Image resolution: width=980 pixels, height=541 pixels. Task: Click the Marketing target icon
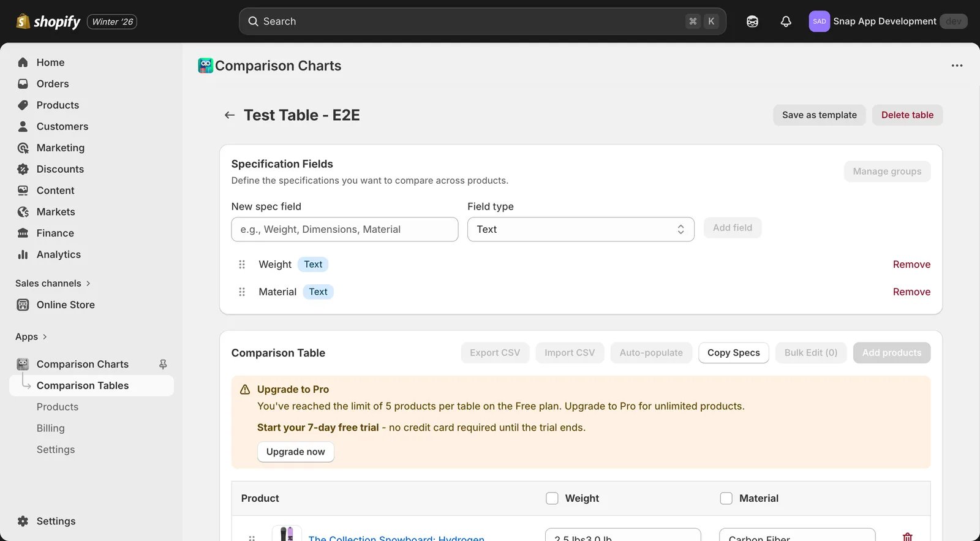click(23, 148)
